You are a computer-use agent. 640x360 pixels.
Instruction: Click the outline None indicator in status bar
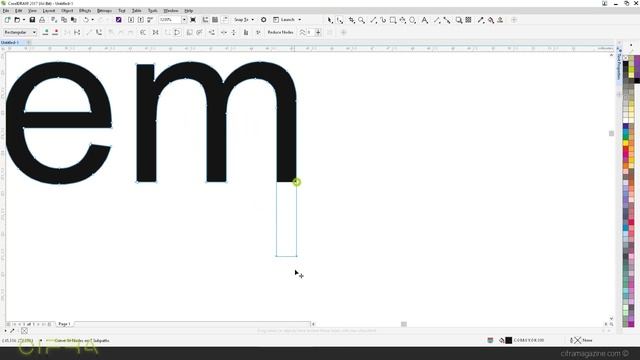tap(582, 340)
